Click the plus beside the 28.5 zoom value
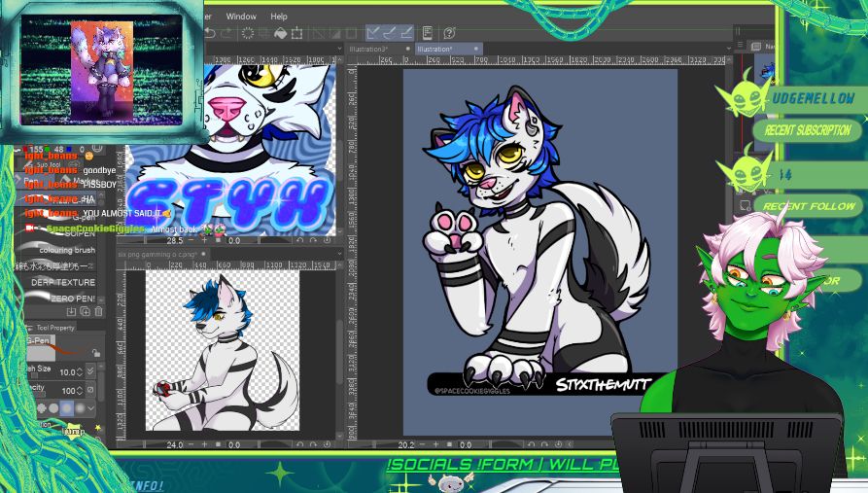The image size is (868, 493). [205, 240]
